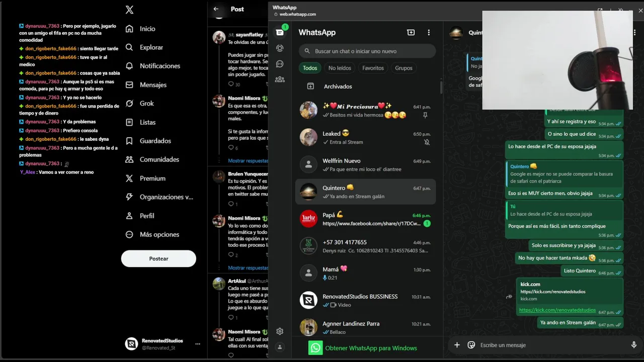Click the attach plus icon

[x=457, y=345]
